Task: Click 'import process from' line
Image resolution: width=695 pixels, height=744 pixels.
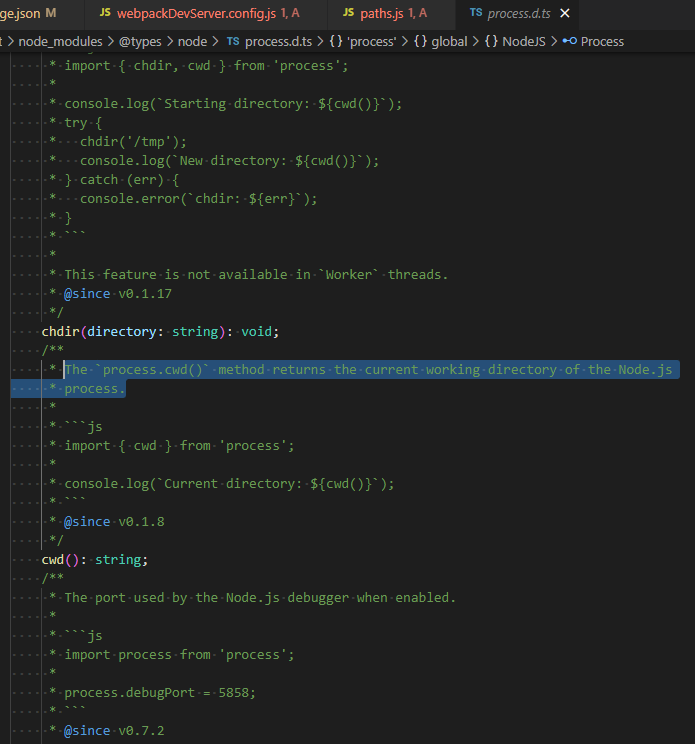Action: pos(179,654)
